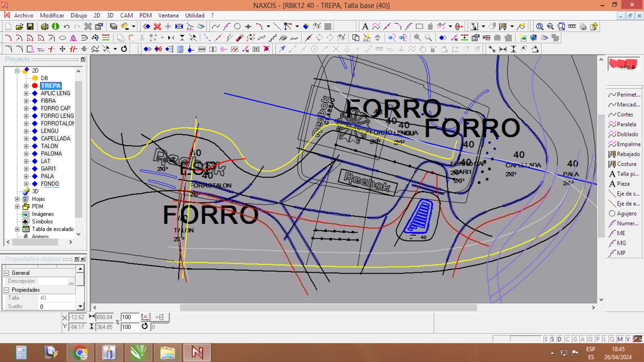Open the Ventana menu

168,15
